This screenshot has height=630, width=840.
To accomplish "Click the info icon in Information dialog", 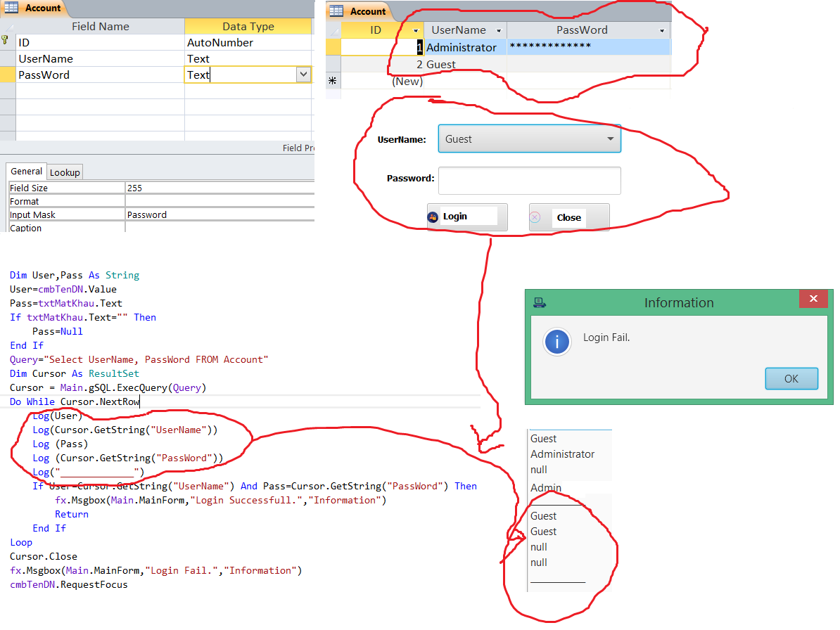I will [557, 342].
